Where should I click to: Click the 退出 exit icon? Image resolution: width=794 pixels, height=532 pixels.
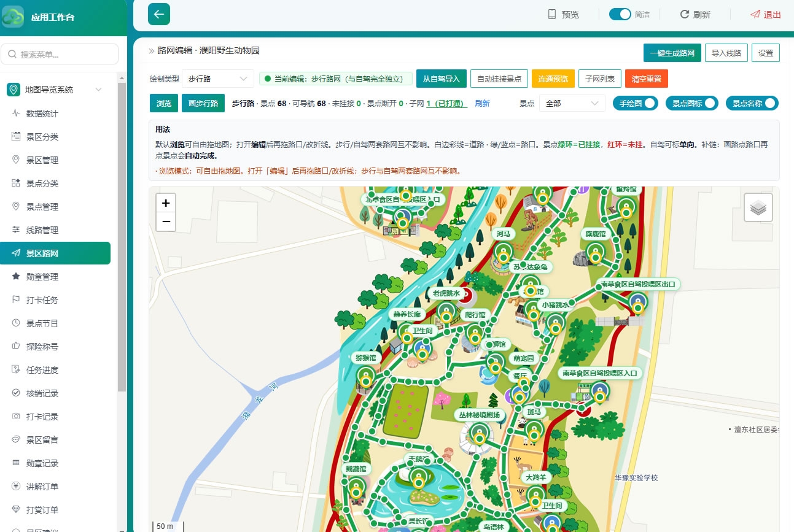click(x=755, y=14)
